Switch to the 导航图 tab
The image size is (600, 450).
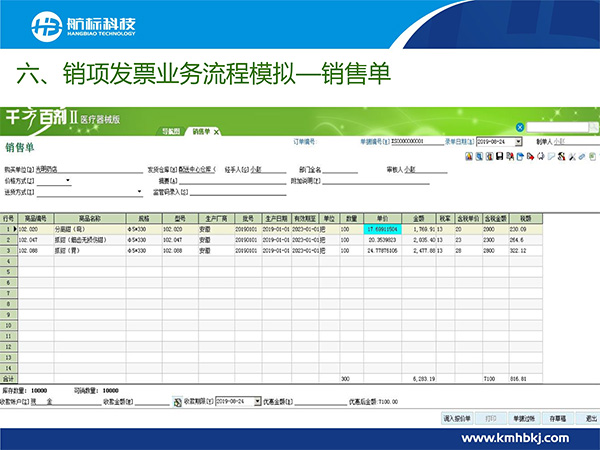170,132
